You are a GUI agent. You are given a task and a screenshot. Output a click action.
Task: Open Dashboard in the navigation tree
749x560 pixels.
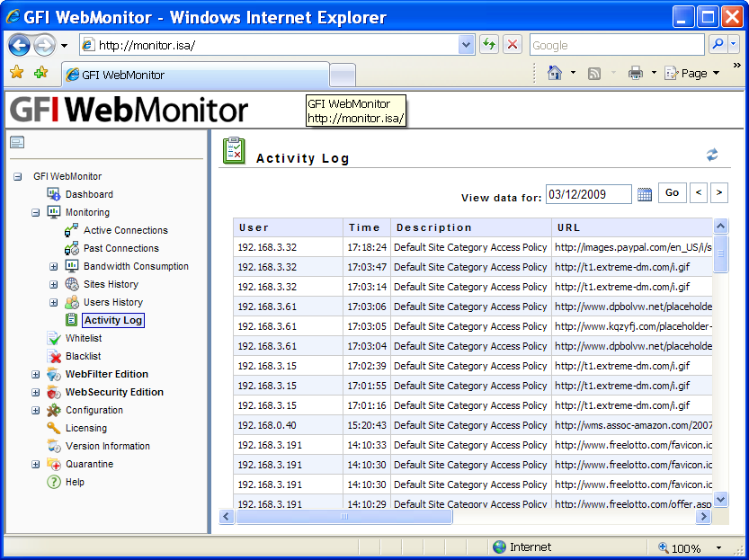click(89, 194)
